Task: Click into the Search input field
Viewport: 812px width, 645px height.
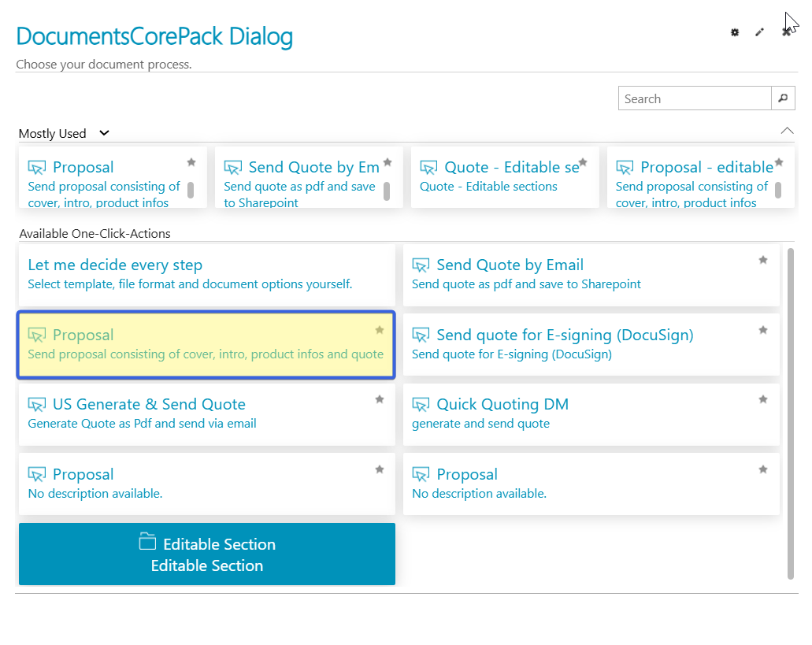Action: [x=694, y=98]
